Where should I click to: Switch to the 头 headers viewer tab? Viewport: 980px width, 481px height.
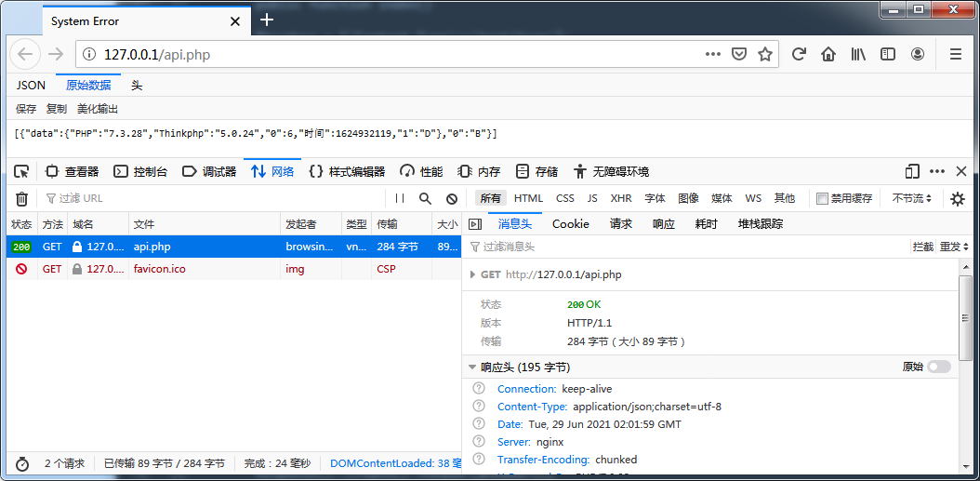pyautogui.click(x=137, y=86)
